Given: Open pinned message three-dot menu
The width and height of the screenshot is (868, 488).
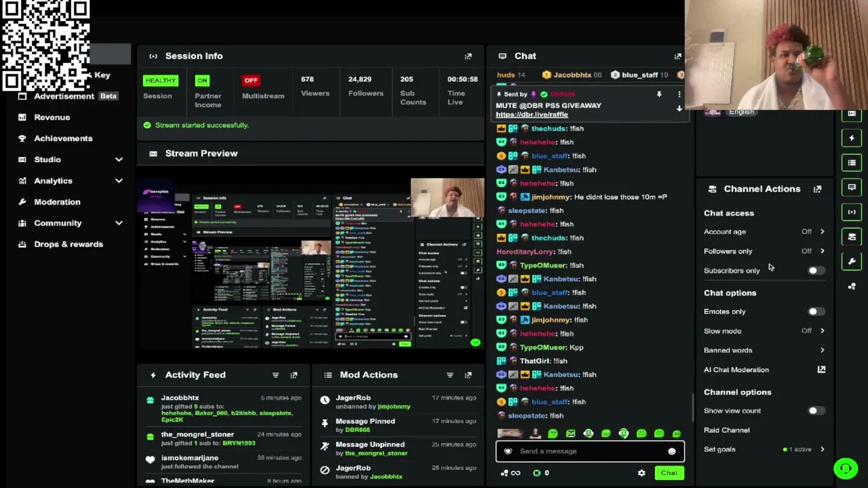Looking at the screenshot, I should pyautogui.click(x=679, y=94).
